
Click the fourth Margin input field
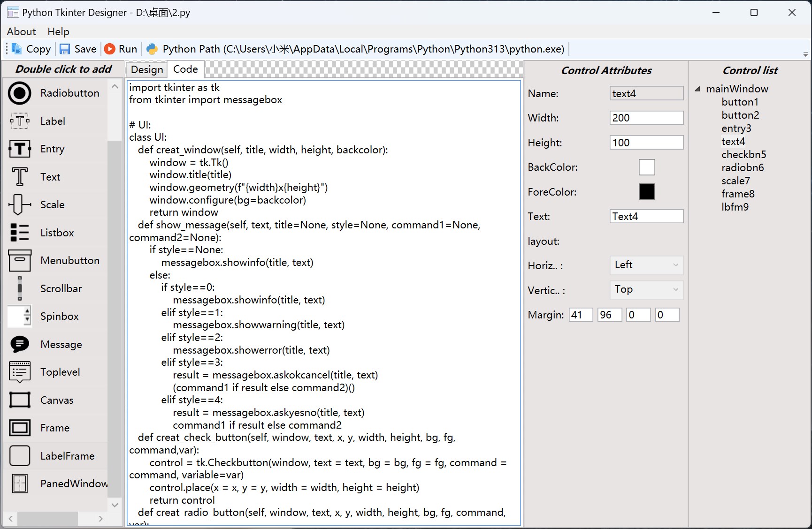(x=667, y=315)
